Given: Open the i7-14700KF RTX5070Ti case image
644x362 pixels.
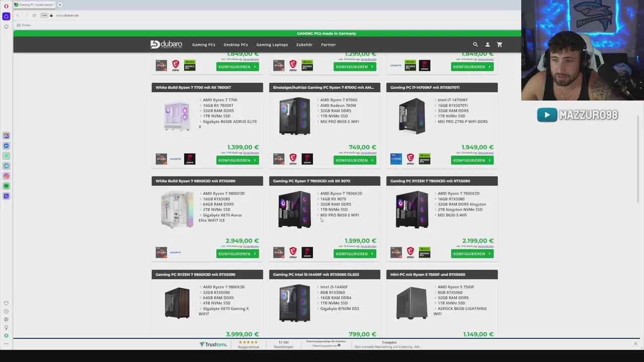Looking at the screenshot, I should tap(412, 116).
